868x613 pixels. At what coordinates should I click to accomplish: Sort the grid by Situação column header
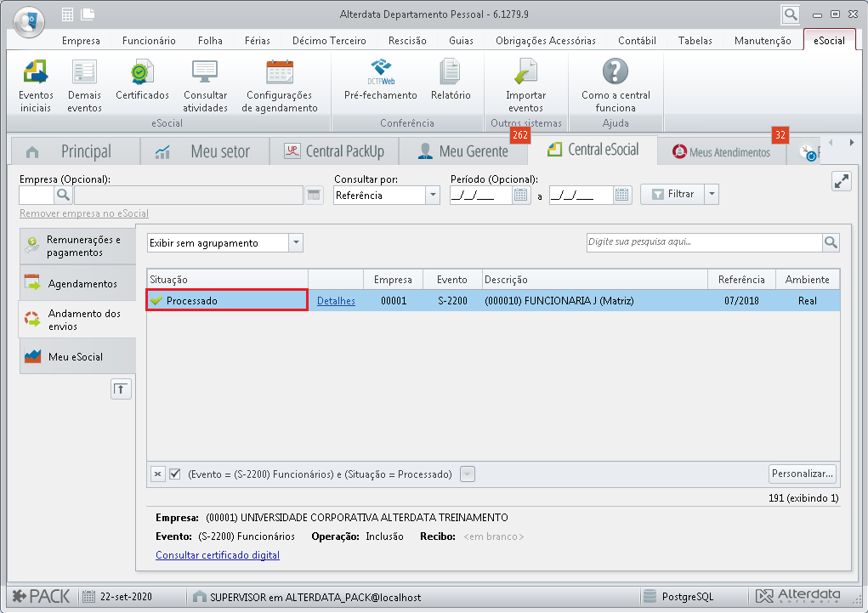(228, 280)
